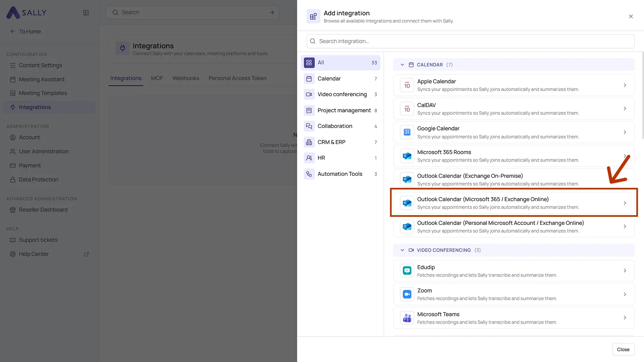Image resolution: width=644 pixels, height=362 pixels.
Task: Close the Add integration panel with X
Action: 631,16
